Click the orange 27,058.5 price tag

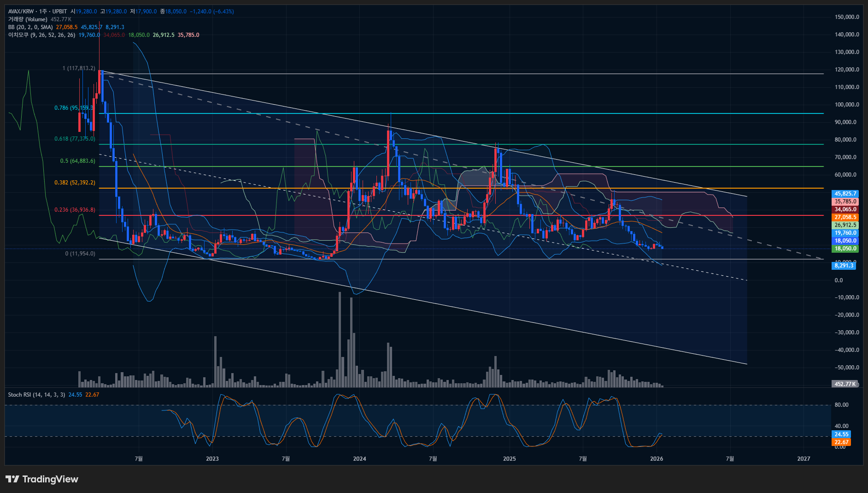(x=845, y=217)
